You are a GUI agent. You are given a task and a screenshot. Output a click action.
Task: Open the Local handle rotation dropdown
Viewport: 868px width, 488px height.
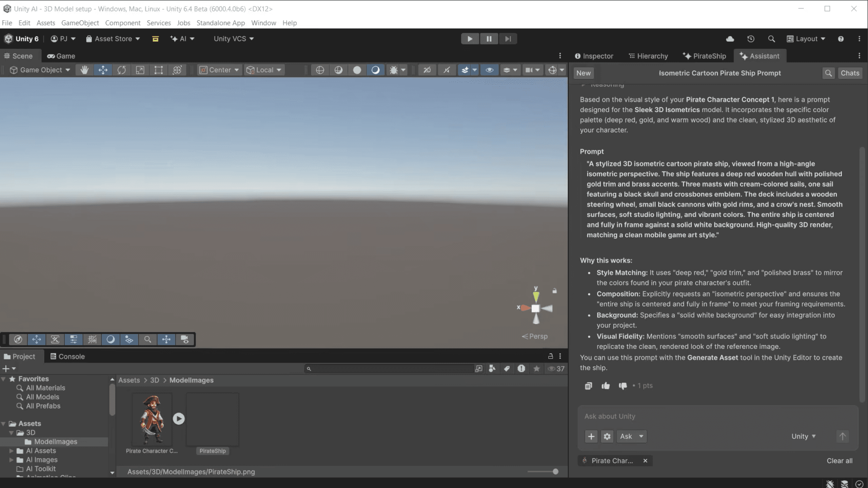tap(264, 70)
